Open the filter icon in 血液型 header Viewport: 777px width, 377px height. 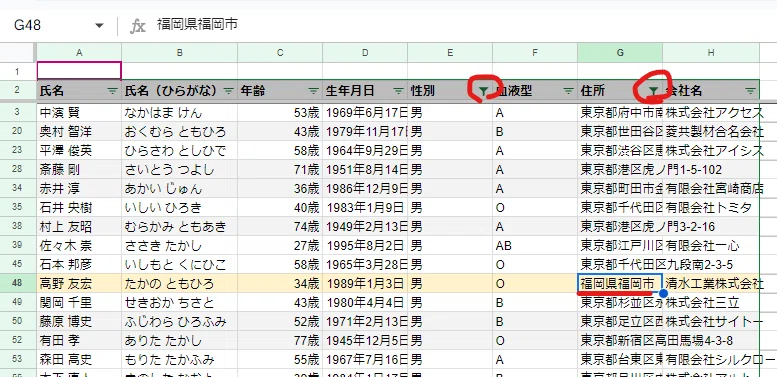click(x=568, y=91)
